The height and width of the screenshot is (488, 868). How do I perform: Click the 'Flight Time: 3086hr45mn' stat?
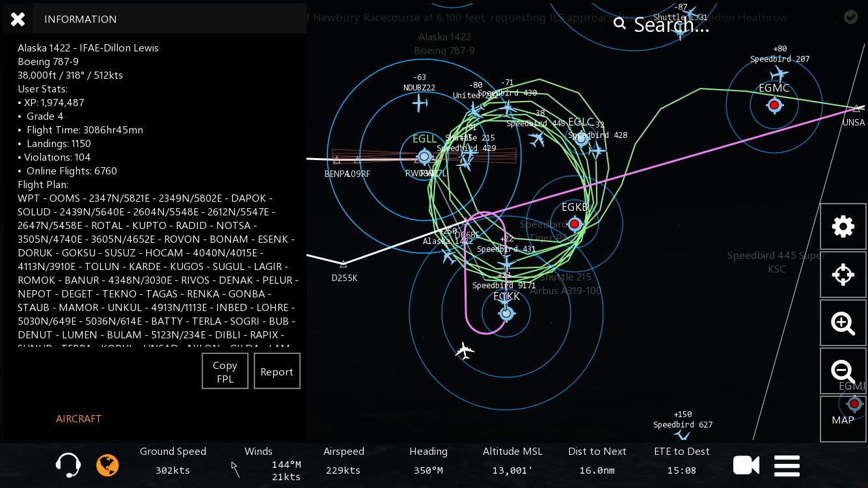pyautogui.click(x=80, y=129)
